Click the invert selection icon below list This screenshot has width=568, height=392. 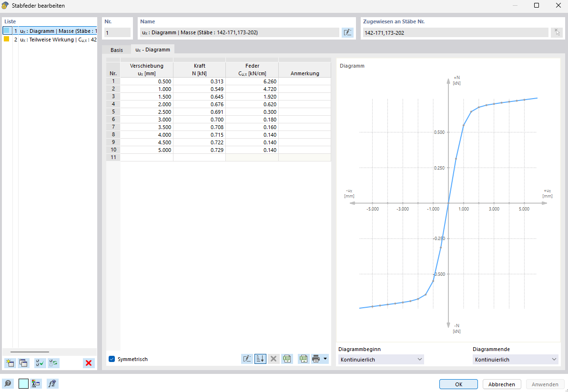(x=53, y=363)
